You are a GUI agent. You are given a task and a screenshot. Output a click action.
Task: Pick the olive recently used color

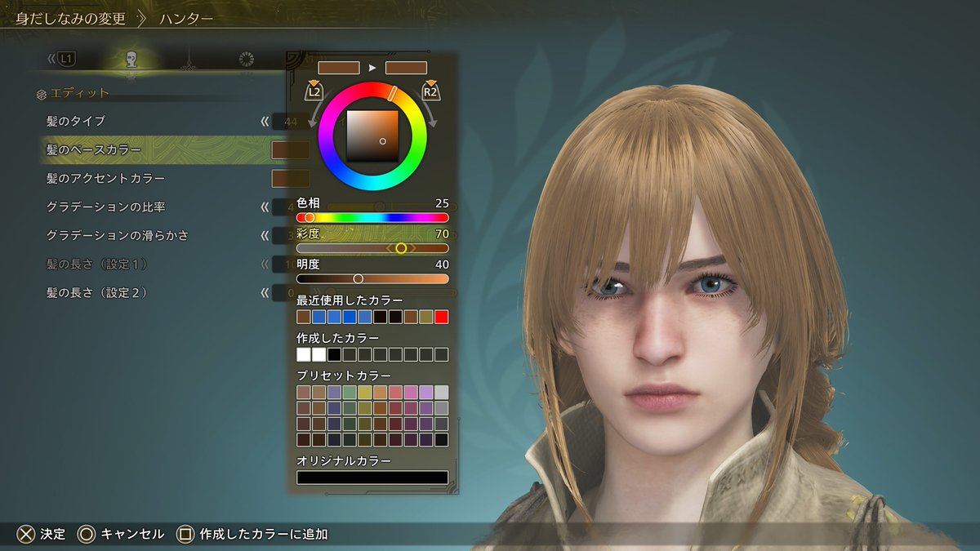point(426,317)
